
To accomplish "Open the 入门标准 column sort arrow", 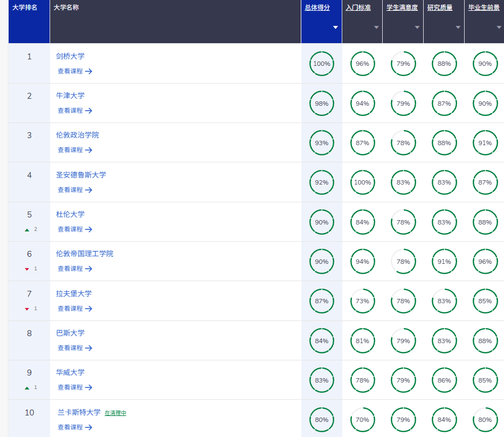I will [376, 28].
